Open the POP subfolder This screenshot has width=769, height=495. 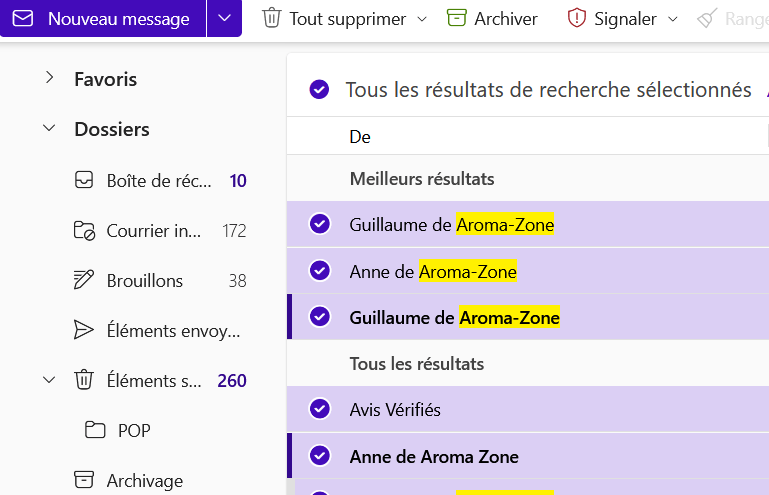[x=134, y=431]
